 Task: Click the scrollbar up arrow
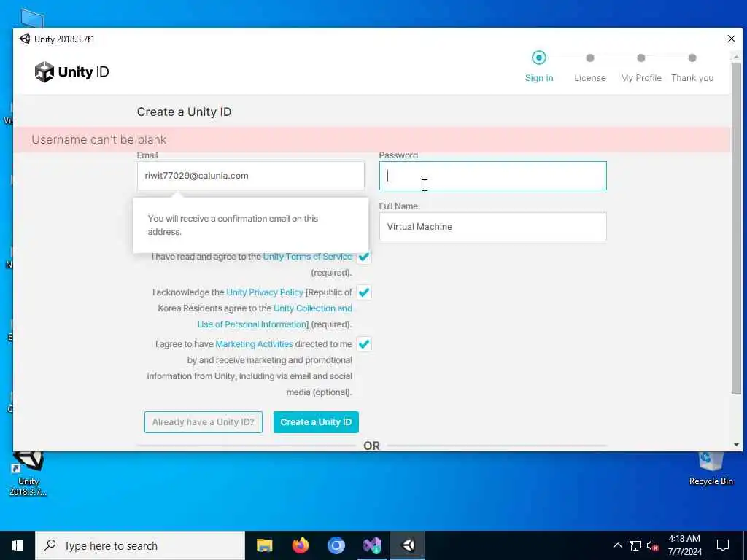click(737, 56)
